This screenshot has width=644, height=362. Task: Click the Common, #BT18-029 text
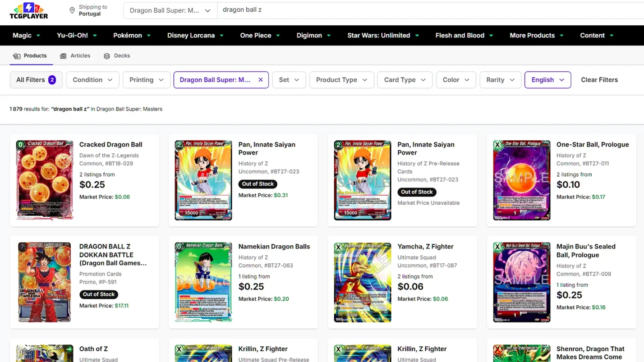(x=106, y=164)
